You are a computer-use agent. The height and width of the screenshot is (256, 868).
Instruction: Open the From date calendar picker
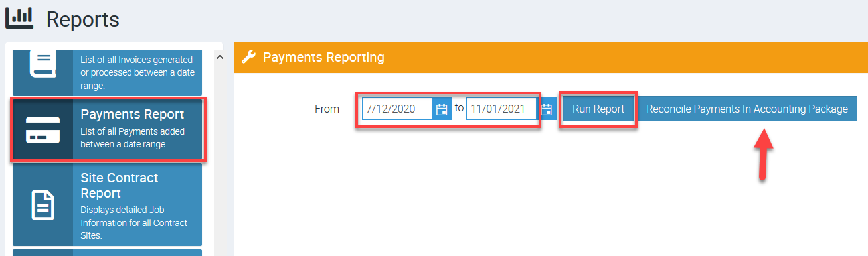[442, 109]
